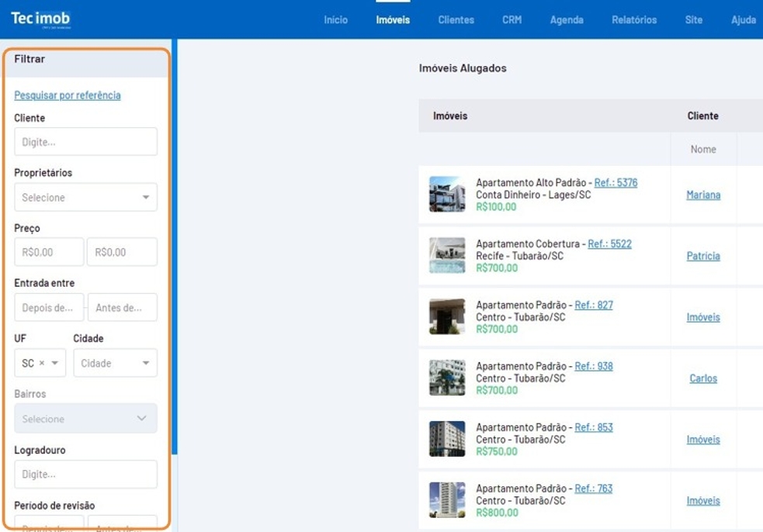Image resolution: width=763 pixels, height=532 pixels.
Task: Click thumbnail of Apartamento Cobertura Ref. 5522
Action: pyautogui.click(x=447, y=256)
